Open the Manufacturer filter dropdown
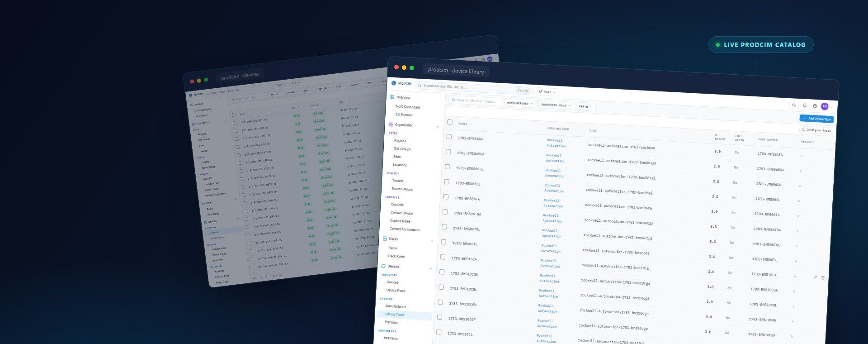The width and height of the screenshot is (868, 344). click(x=520, y=103)
